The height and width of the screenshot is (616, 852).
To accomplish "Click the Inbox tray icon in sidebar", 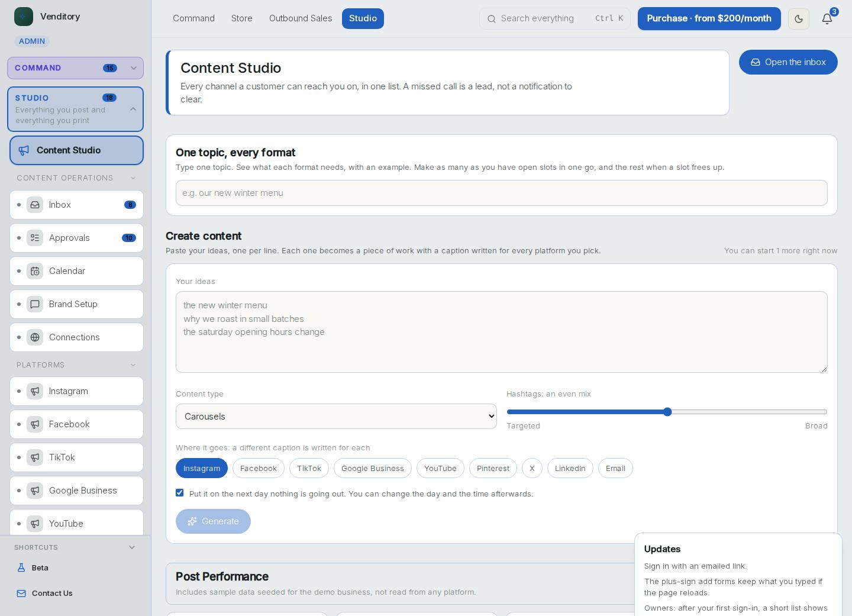I will pos(35,205).
